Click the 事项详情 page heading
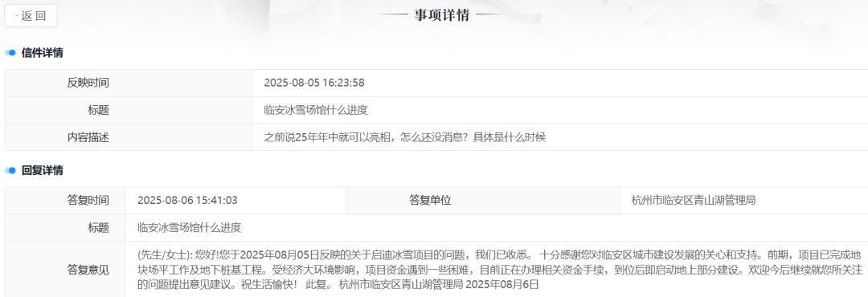This screenshot has width=868, height=297. [442, 15]
